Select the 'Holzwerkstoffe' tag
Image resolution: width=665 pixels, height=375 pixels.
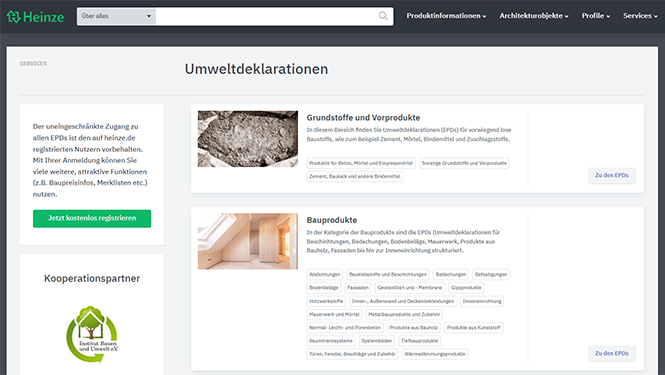coord(326,301)
